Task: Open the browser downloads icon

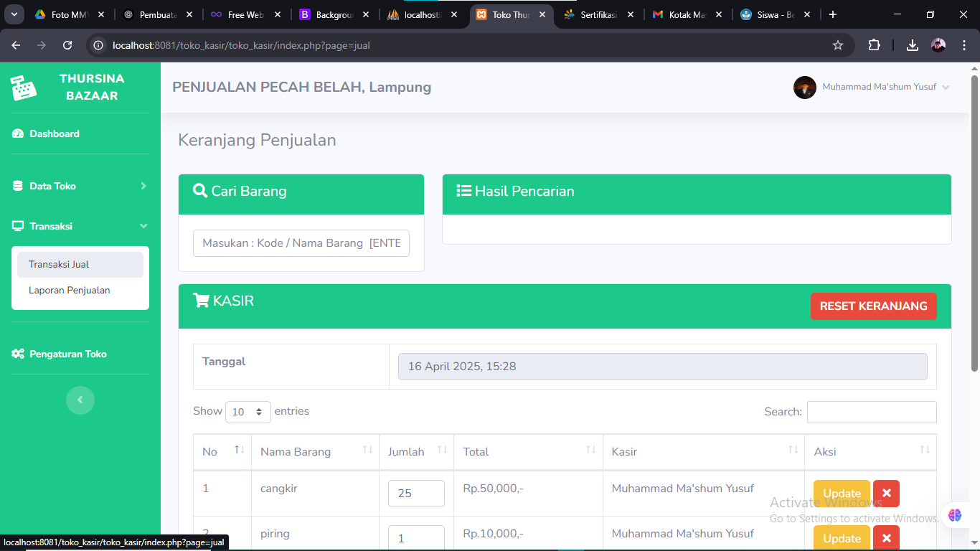Action: 912,45
